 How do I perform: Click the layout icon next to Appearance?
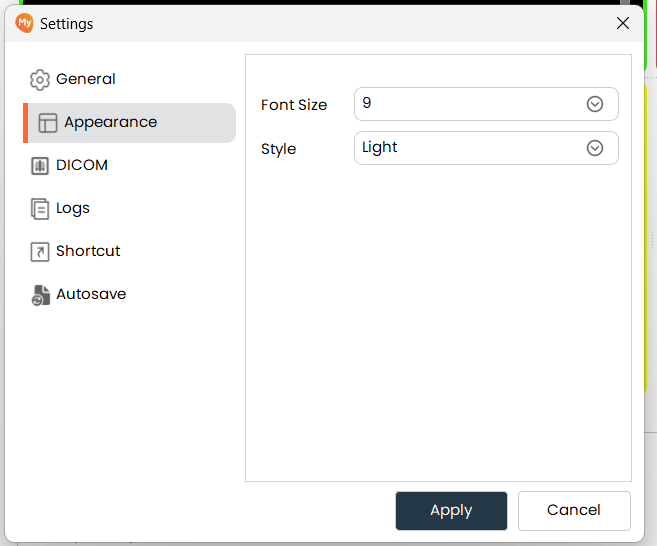point(48,123)
